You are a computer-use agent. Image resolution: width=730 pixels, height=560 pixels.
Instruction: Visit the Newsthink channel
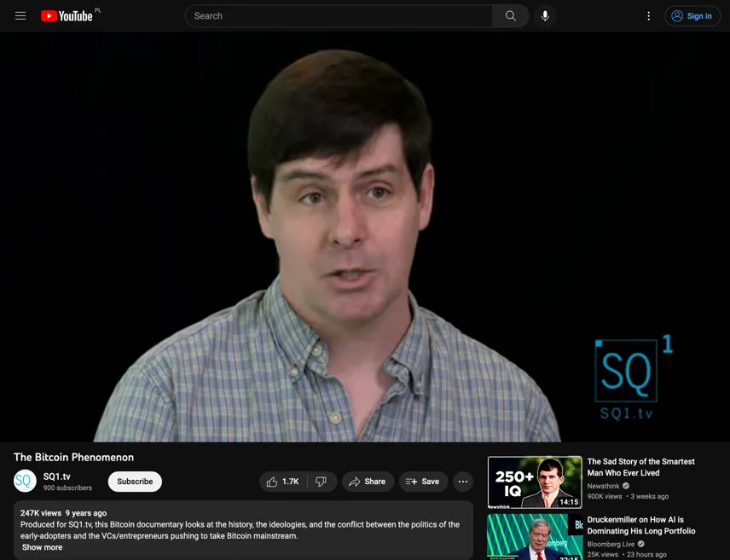tap(604, 486)
